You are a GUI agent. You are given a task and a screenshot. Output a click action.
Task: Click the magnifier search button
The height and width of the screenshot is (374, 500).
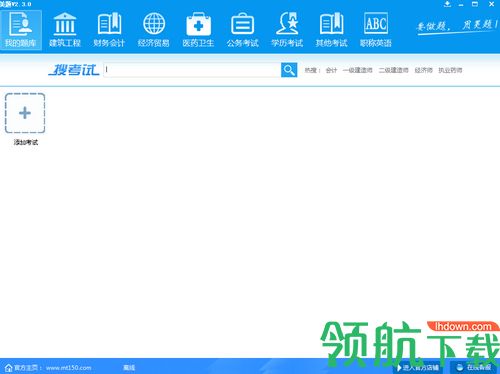[x=289, y=70]
